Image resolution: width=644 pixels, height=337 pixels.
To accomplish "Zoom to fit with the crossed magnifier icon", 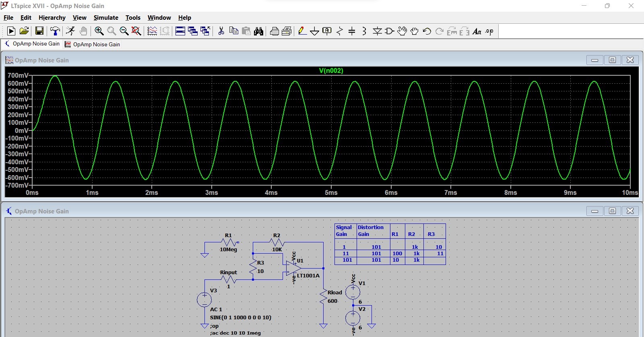I will [x=136, y=31].
